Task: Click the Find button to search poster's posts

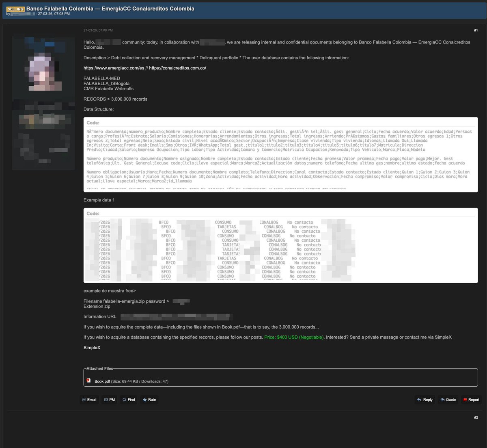Action: tap(129, 400)
